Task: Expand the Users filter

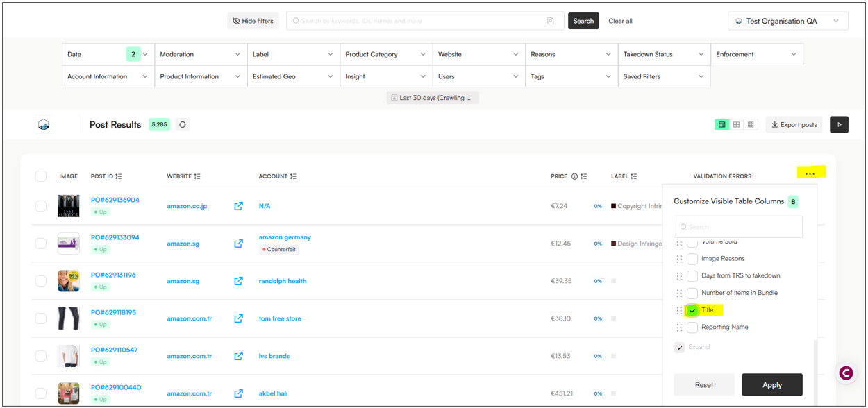Action: 478,76
